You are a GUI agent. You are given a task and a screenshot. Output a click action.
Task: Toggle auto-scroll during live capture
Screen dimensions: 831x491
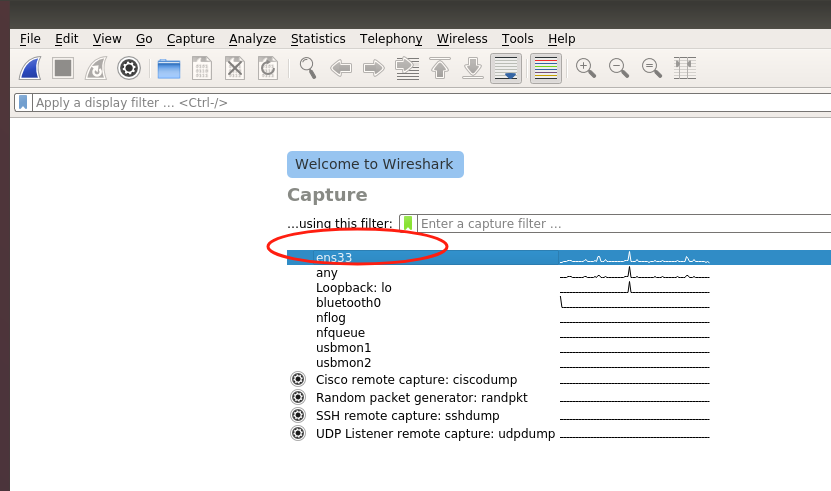(506, 68)
